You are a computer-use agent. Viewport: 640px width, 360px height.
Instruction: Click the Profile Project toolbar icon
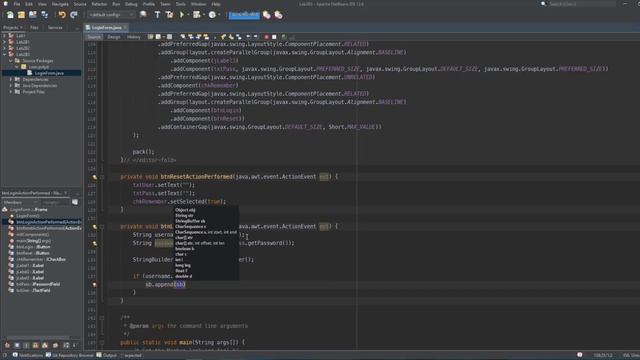pos(212,15)
